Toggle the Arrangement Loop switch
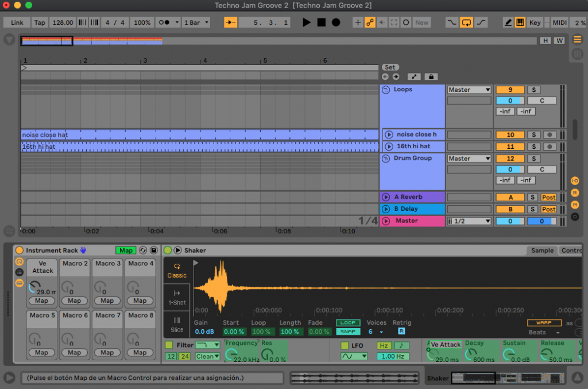Image resolution: width=588 pixels, height=389 pixels. point(466,22)
